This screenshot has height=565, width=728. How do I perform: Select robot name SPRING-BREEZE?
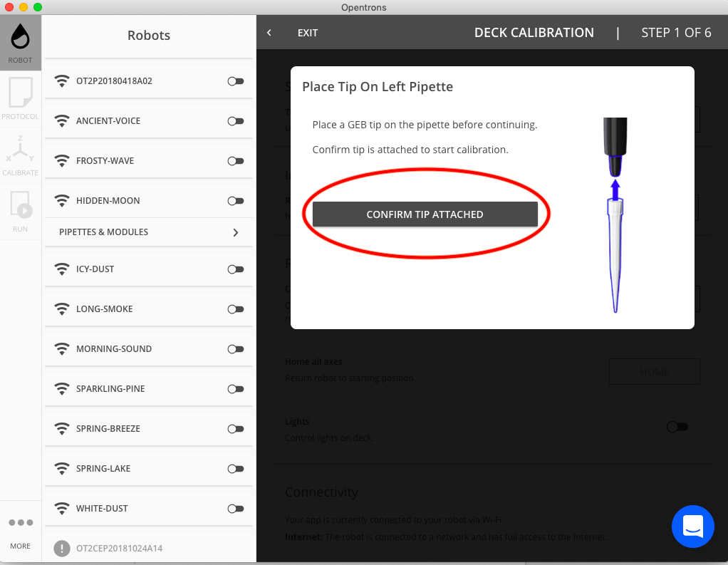[108, 428]
